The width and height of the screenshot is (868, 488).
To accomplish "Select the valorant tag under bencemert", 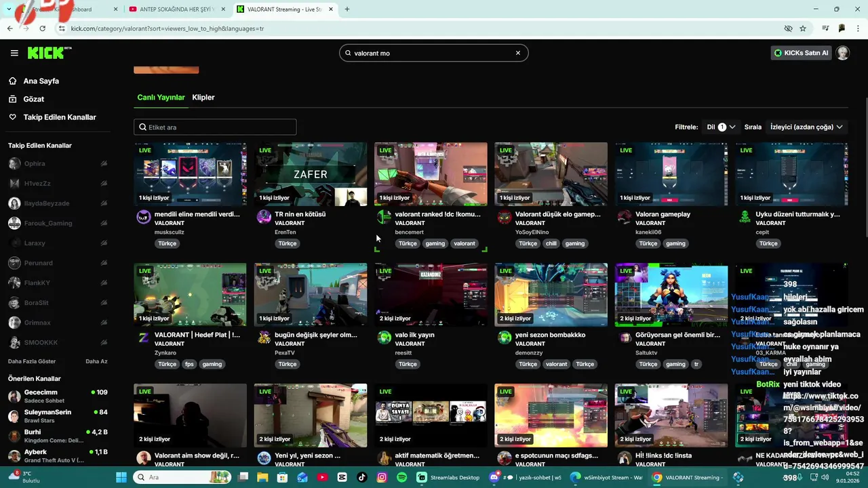I will (465, 243).
